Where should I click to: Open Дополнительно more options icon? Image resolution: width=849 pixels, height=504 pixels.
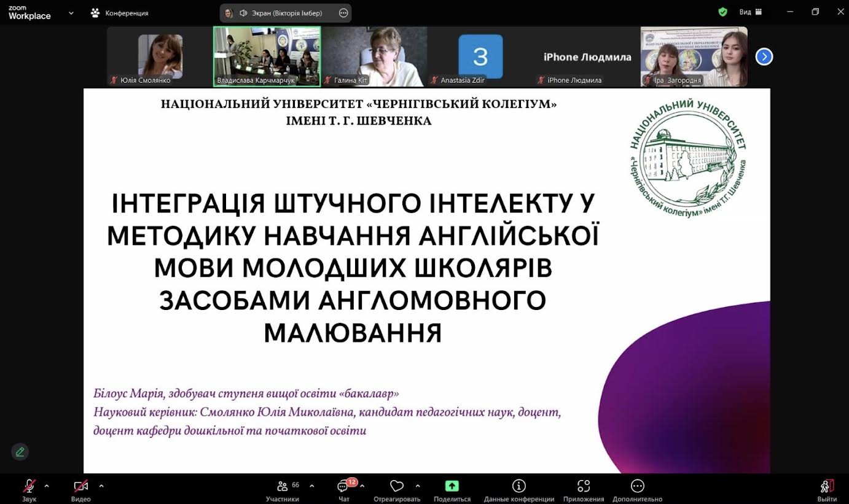(637, 489)
